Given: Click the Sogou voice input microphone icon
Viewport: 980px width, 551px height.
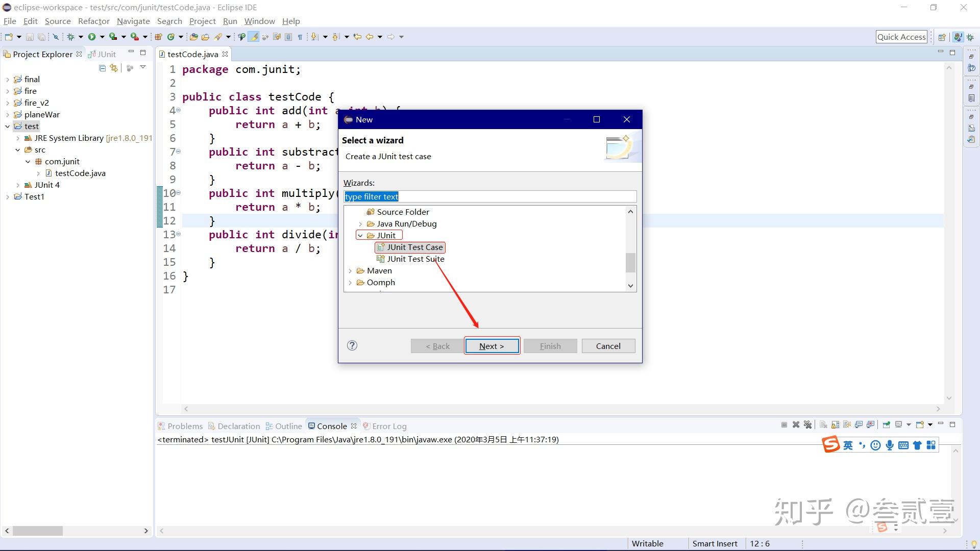Looking at the screenshot, I should click(x=890, y=445).
